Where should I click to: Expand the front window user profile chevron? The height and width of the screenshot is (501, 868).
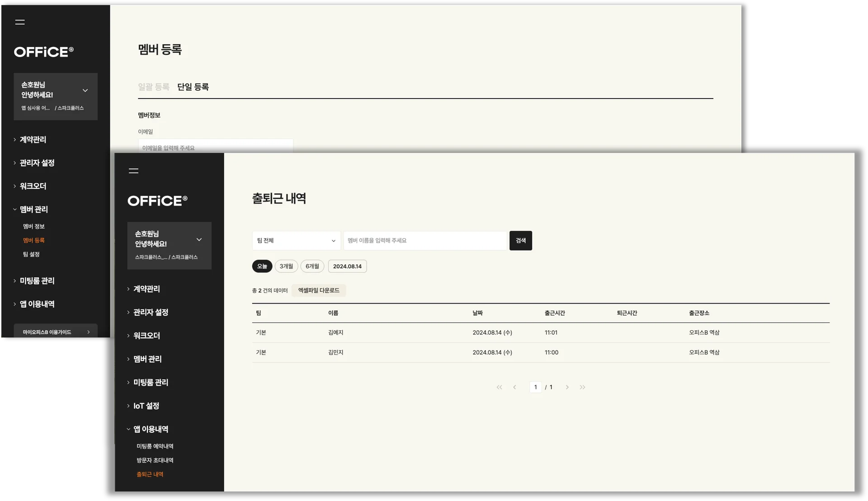point(199,240)
